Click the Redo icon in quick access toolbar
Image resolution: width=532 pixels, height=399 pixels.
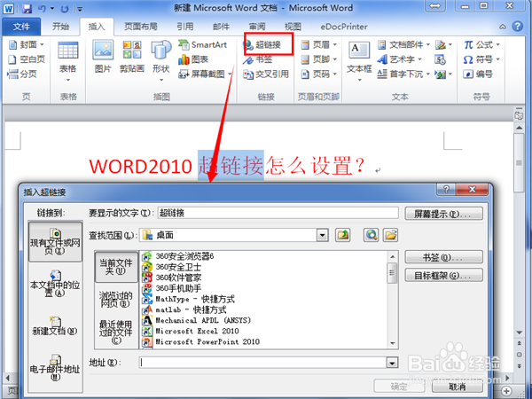coord(65,9)
